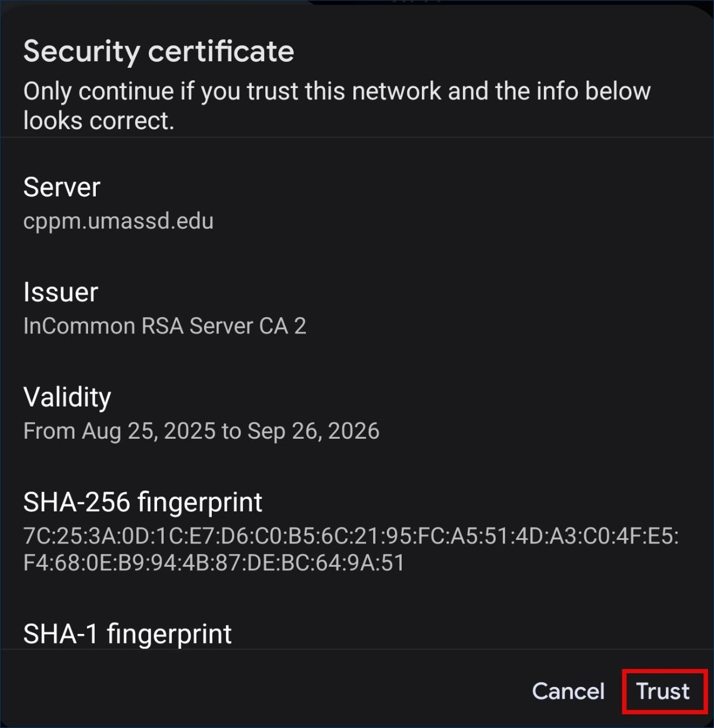Click the divider line below the warning text

tap(357, 138)
